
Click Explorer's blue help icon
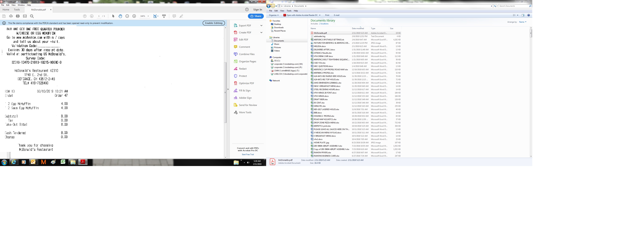point(529,15)
